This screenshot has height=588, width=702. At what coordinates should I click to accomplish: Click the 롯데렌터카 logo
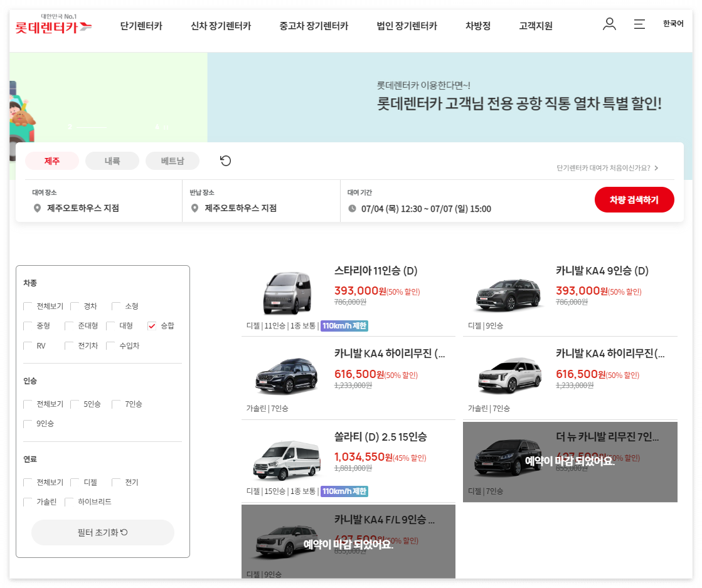point(53,24)
